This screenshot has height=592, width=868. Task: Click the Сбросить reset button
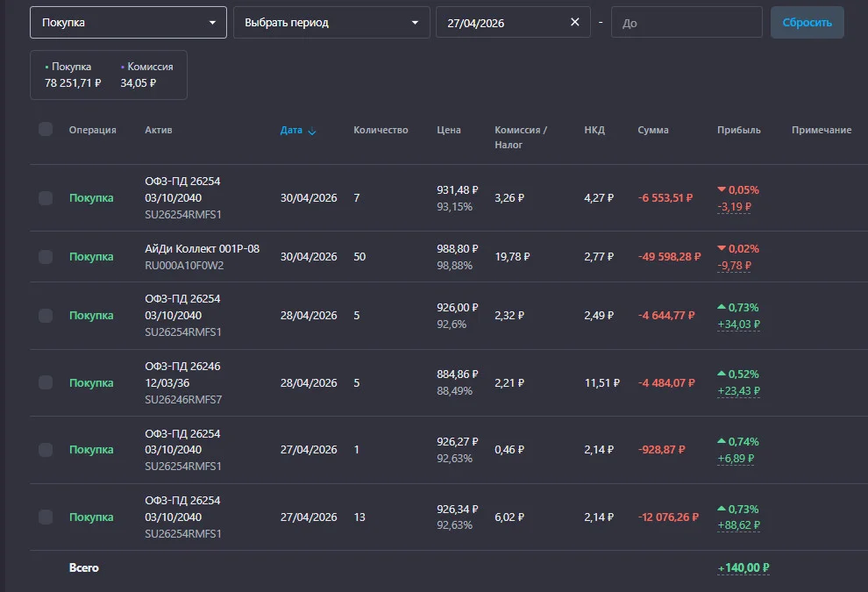[807, 23]
